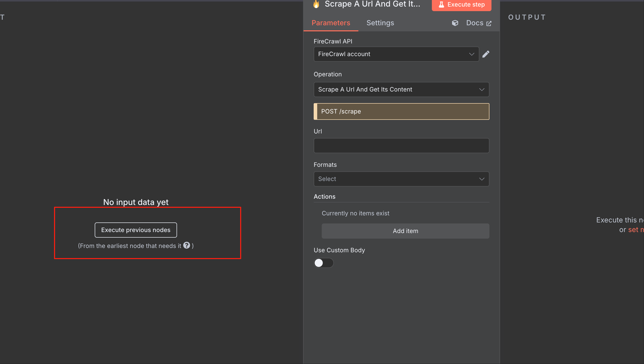Click the flame FireCrawl node icon
The height and width of the screenshot is (364, 644).
[x=316, y=4]
